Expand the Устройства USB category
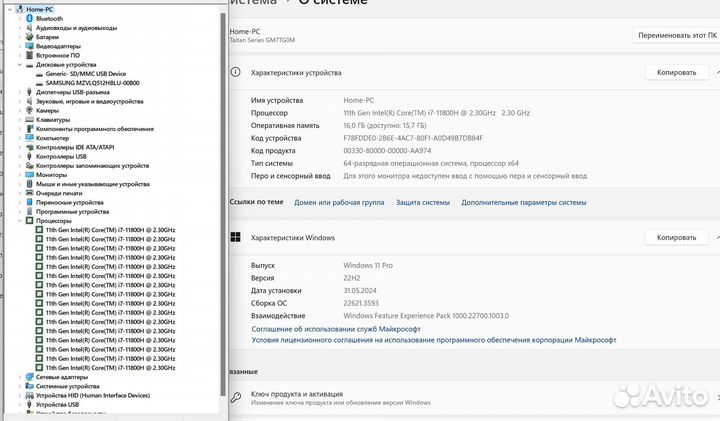Viewport: 720px width, 421px height. pyautogui.click(x=19, y=404)
